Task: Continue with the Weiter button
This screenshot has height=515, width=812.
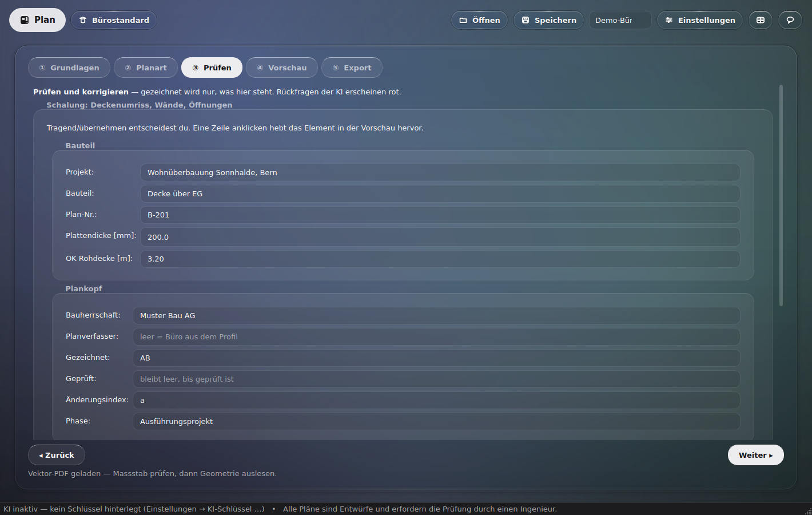Action: point(756,455)
